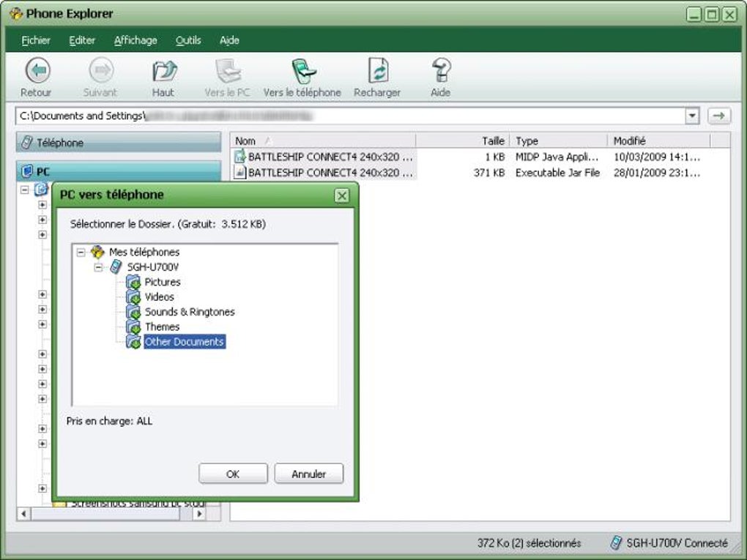Click the SGH-U700V Connecté status text
The height and width of the screenshot is (560, 747).
click(677, 543)
